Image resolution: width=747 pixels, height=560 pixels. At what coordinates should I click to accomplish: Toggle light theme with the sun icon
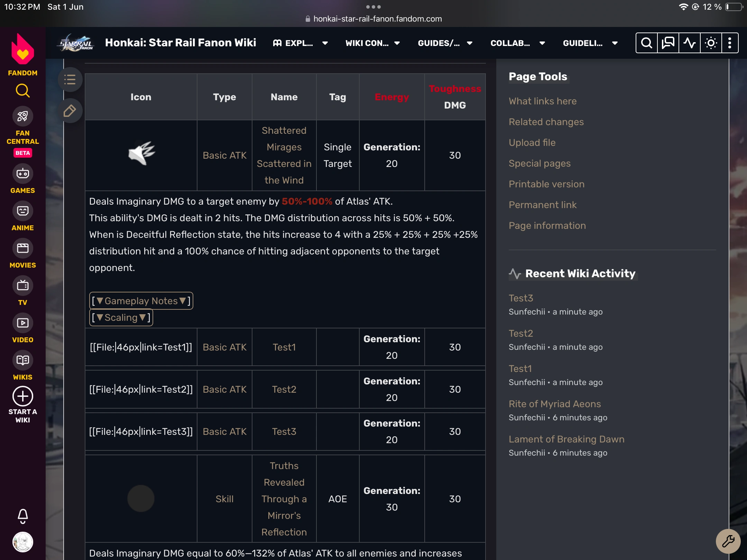tap(711, 43)
